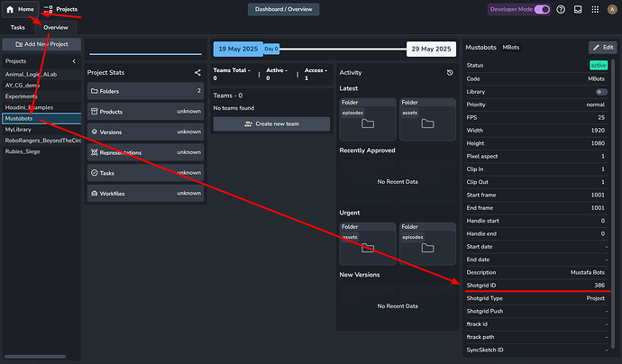Click the MBots code tag in header
622x364 pixels.
click(x=511, y=47)
